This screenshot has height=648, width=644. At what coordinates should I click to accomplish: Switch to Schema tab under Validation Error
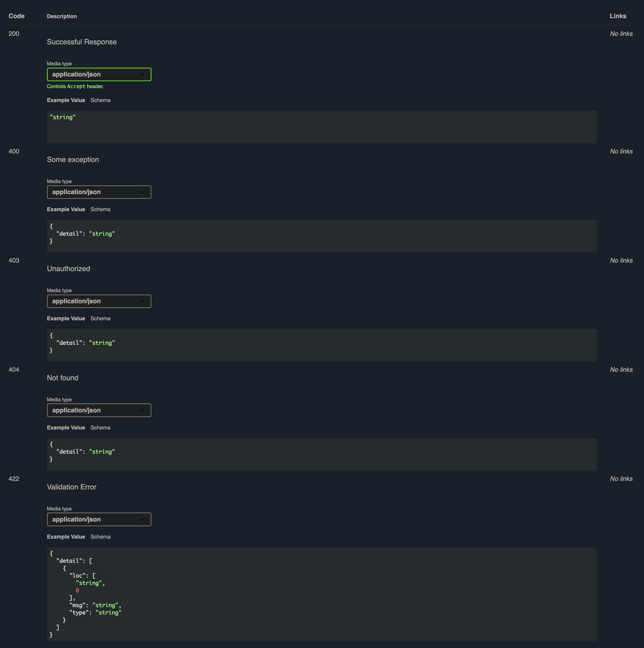[100, 537]
